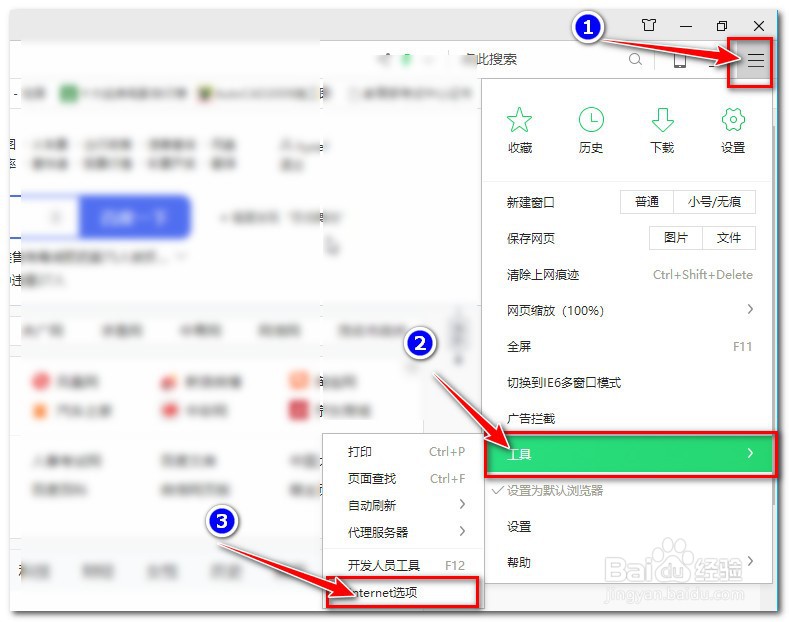Open the hamburger main menu icon
The width and height of the screenshot is (789, 622).
[x=755, y=61]
